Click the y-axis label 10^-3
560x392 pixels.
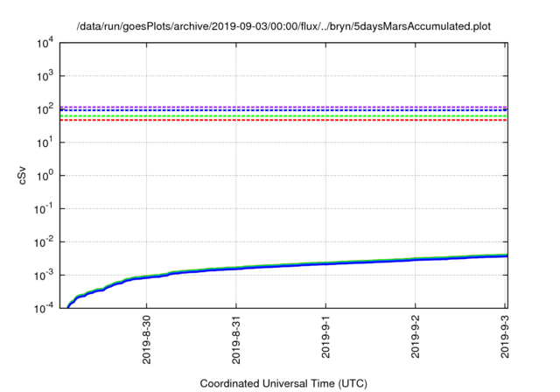43,276
